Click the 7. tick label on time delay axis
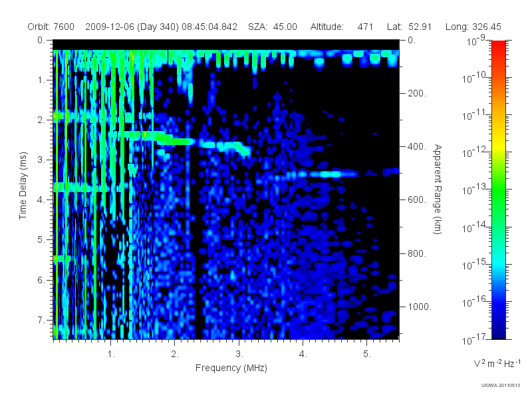Image resolution: width=532 pixels, height=399 pixels. 41,320
